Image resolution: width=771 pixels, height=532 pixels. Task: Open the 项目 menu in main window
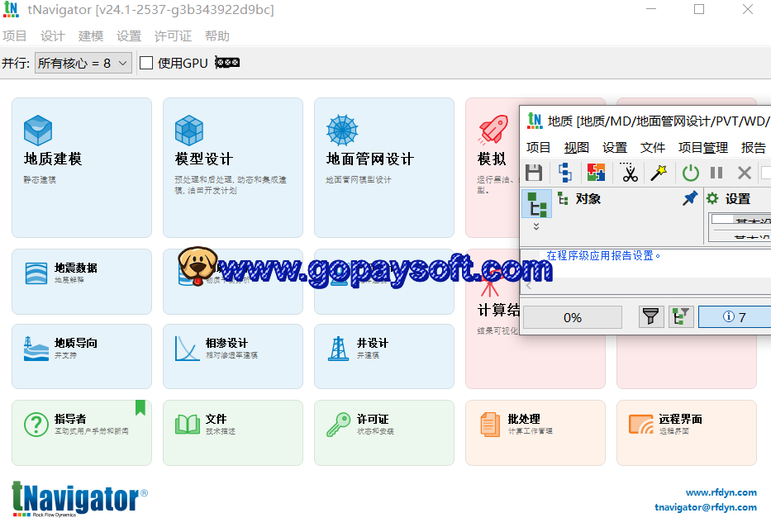pyautogui.click(x=14, y=36)
